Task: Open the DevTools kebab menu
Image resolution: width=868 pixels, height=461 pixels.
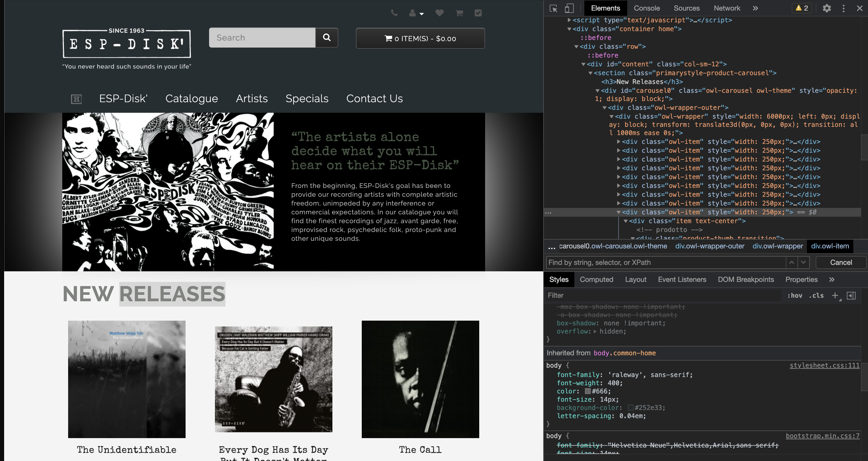Action: (843, 8)
